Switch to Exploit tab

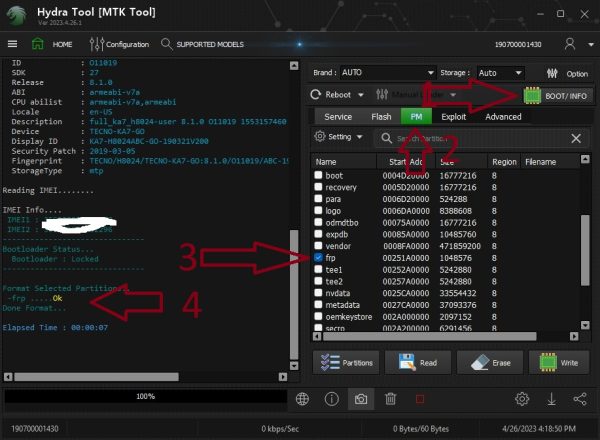click(454, 117)
